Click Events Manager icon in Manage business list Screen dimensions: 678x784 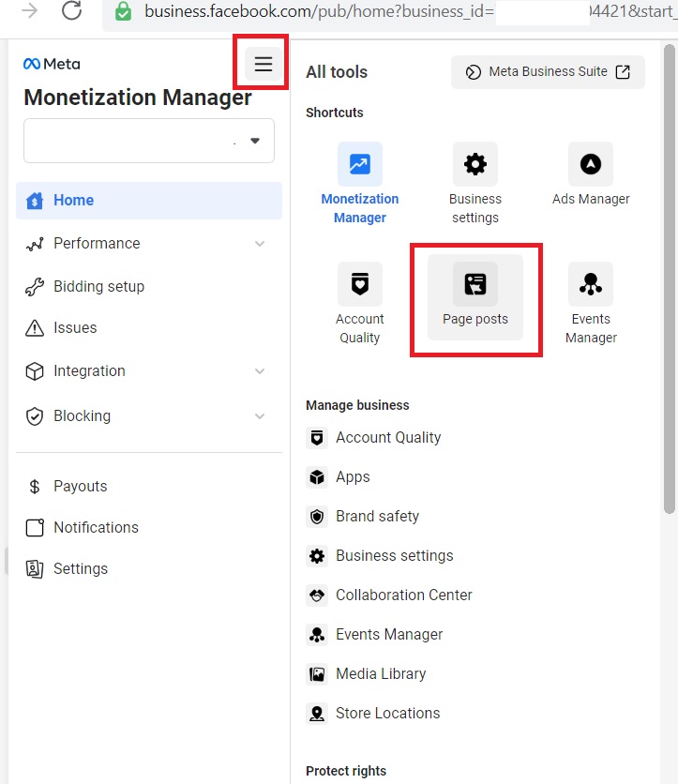tap(317, 635)
